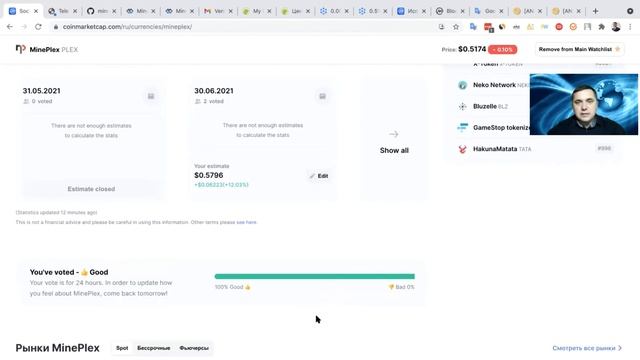Click the 'Рынки MinePlex' heading
The image size is (640, 360).
[x=58, y=348]
